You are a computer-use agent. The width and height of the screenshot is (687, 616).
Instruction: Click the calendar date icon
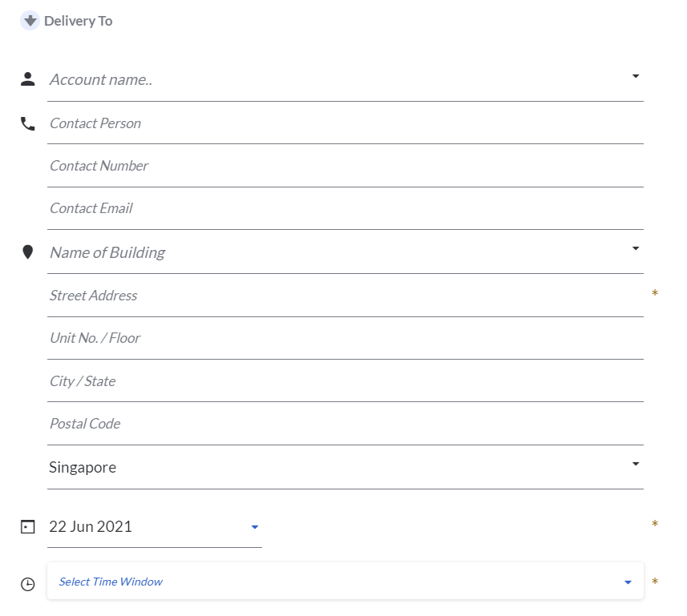(28, 527)
